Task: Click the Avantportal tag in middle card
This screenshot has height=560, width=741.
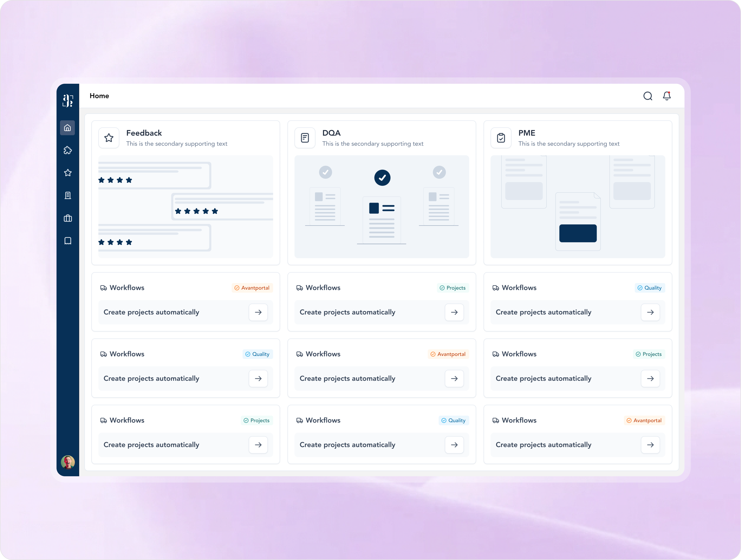Action: (448, 354)
